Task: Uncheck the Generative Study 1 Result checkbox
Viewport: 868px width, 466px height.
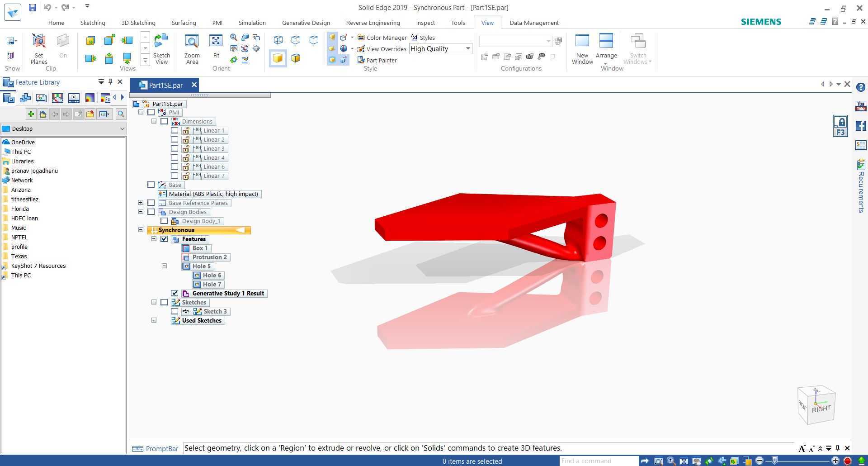Action: coord(175,293)
